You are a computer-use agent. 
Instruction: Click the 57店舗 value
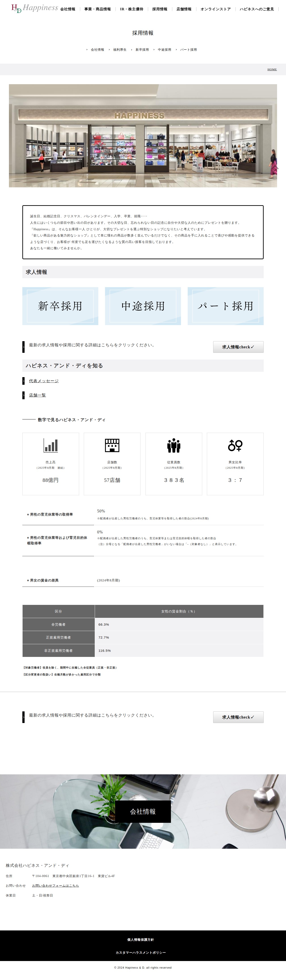[112, 480]
